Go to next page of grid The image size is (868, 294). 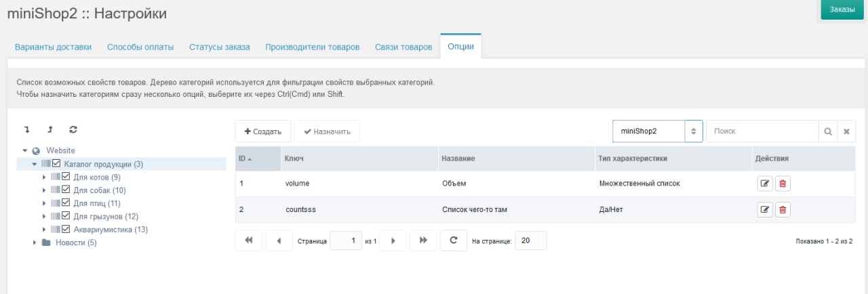coord(393,240)
